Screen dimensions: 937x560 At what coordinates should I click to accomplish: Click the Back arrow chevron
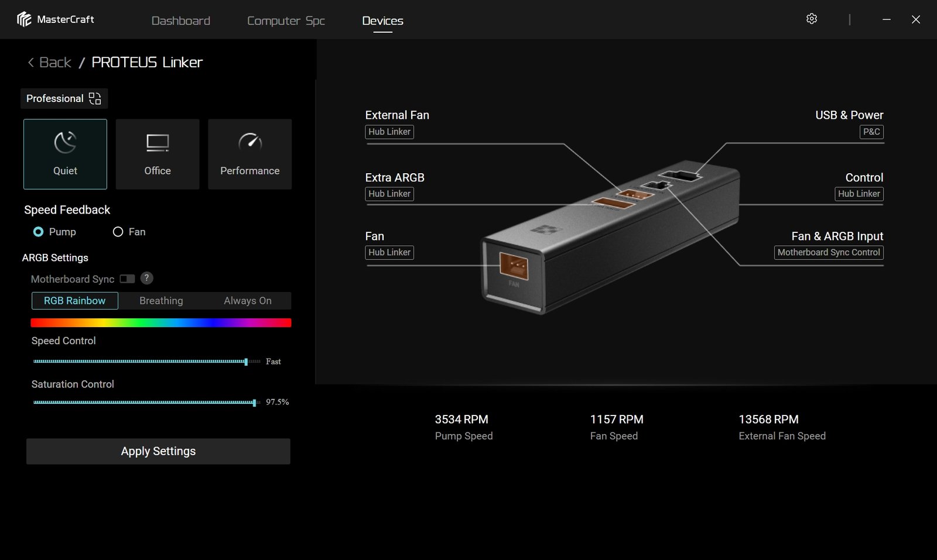(x=31, y=63)
